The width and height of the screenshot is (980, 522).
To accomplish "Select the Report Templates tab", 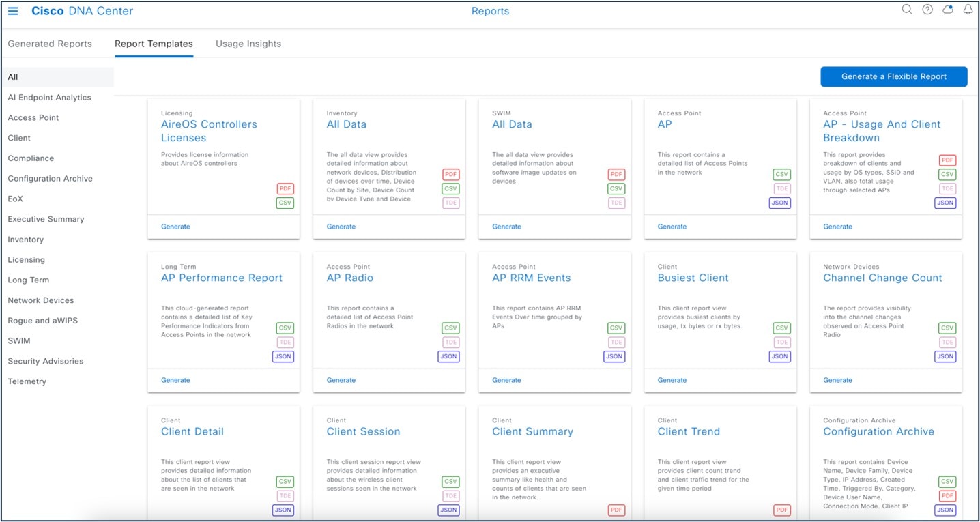I will tap(154, 44).
